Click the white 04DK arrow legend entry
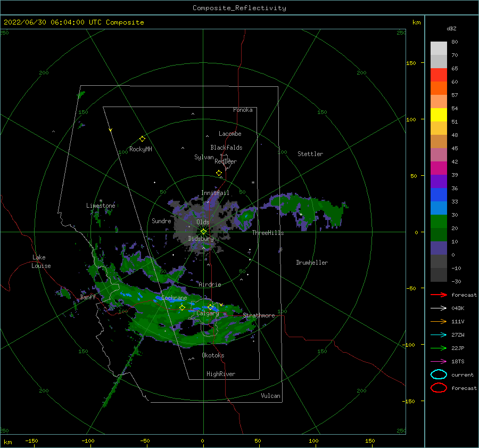The width and height of the screenshot is (479, 448). point(439,308)
